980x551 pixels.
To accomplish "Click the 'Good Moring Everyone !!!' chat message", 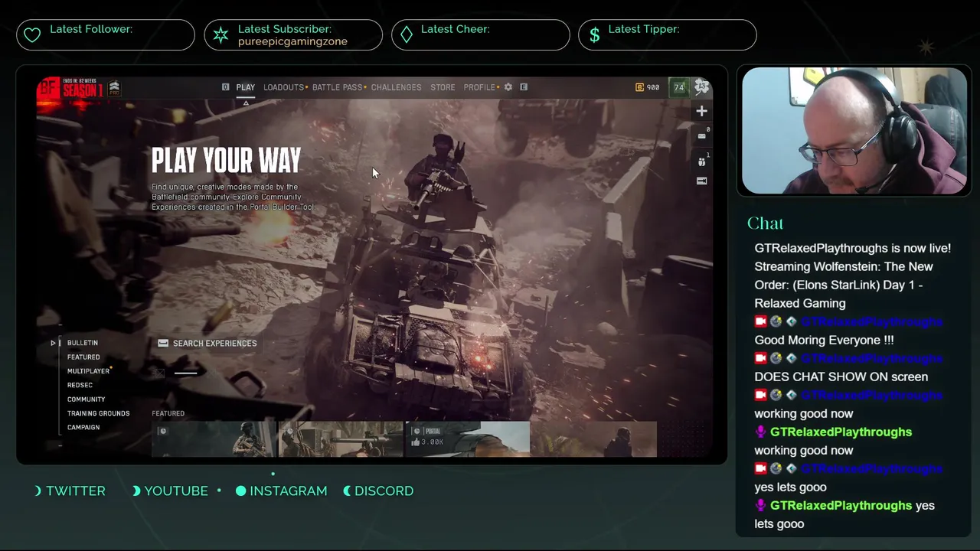I will 824,340.
